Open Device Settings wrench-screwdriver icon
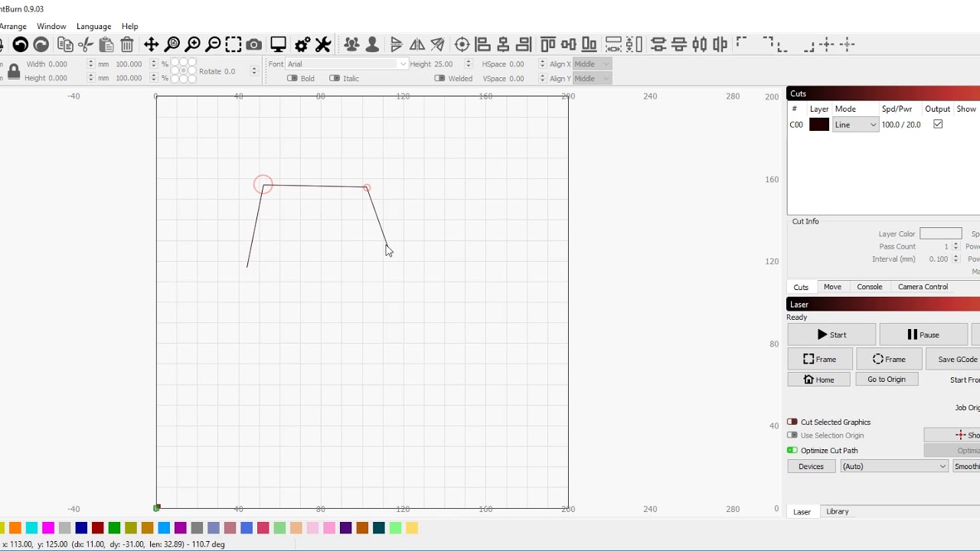The image size is (980, 551). click(x=323, y=45)
